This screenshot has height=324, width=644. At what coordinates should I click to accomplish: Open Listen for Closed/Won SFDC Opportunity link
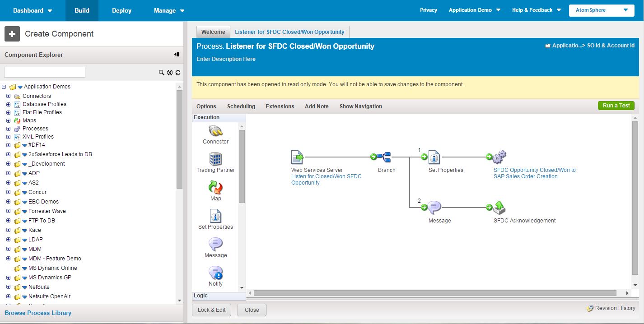point(327,180)
